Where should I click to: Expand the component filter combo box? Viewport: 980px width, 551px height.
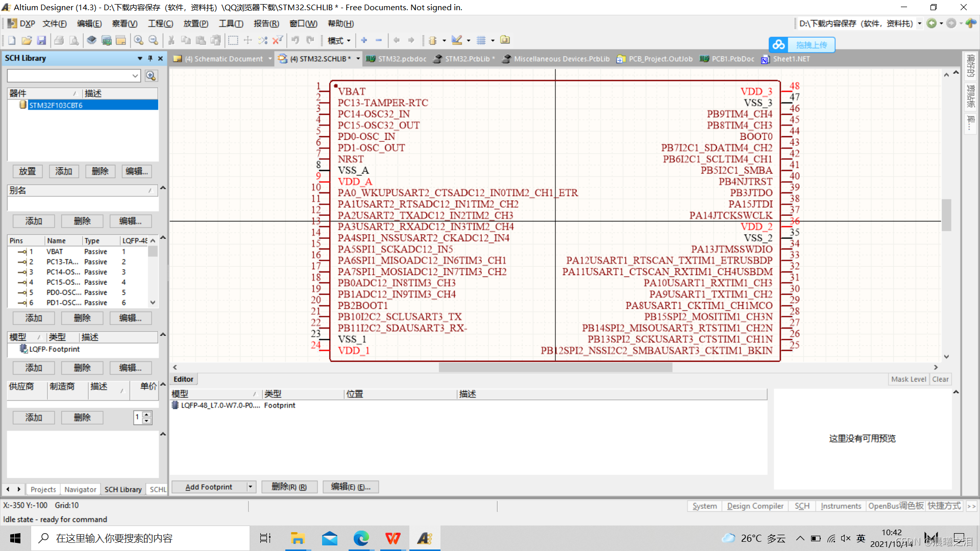135,76
